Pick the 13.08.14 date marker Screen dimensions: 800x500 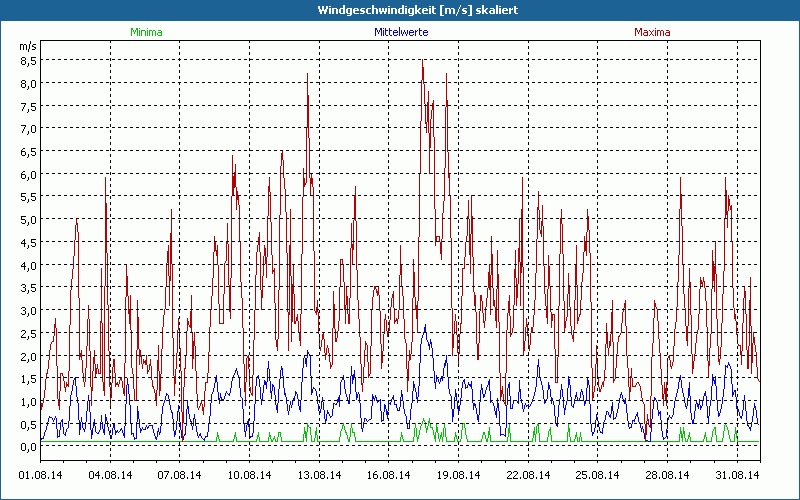[319, 475]
